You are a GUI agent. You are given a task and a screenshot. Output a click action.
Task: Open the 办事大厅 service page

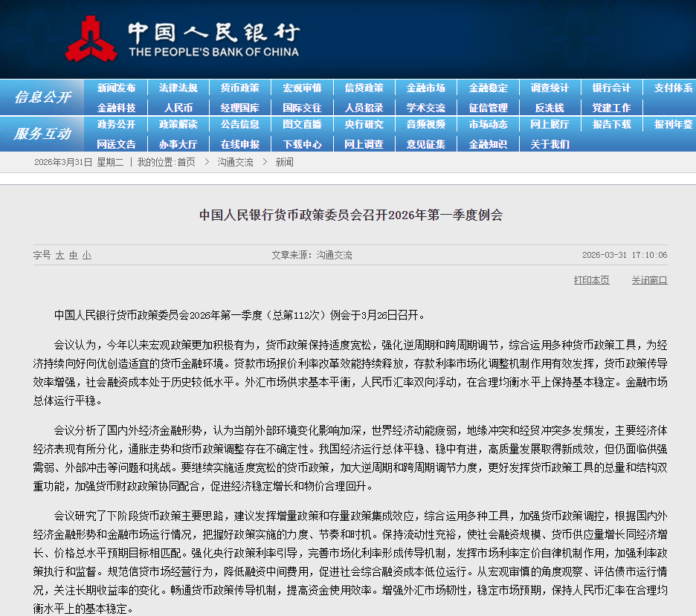coord(179,144)
